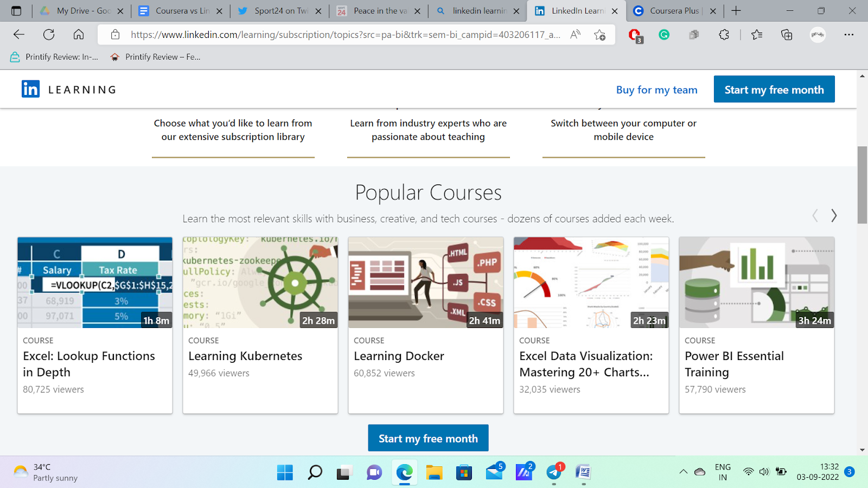
Task: Open the red ad blocker extension
Action: click(x=635, y=35)
